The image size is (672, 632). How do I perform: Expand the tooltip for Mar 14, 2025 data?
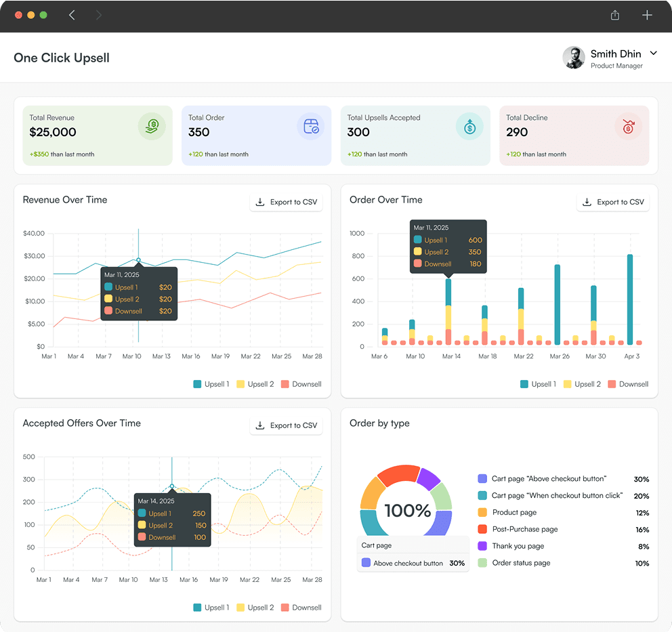[x=172, y=520]
